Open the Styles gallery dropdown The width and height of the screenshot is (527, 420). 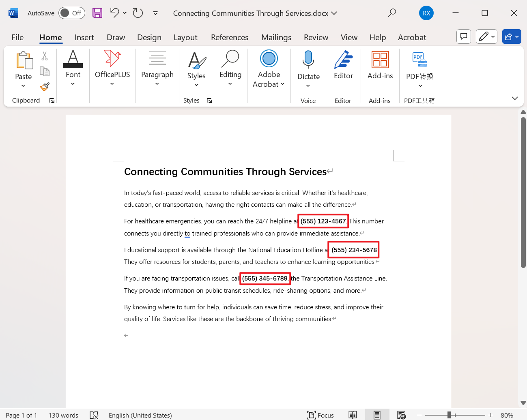click(x=196, y=84)
